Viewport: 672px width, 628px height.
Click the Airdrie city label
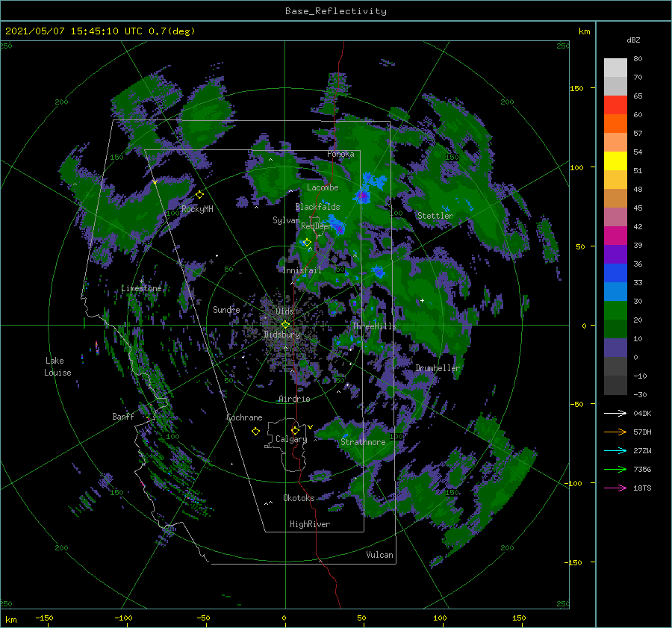[294, 399]
